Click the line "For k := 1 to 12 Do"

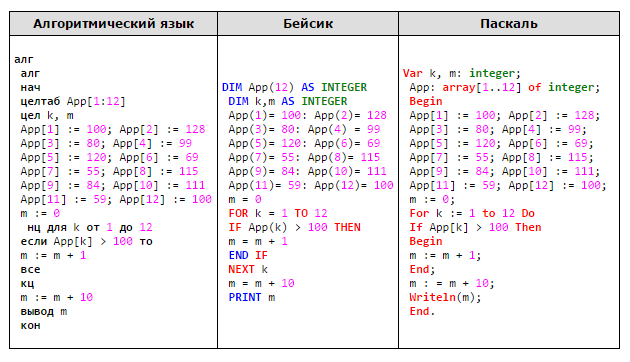(472, 213)
